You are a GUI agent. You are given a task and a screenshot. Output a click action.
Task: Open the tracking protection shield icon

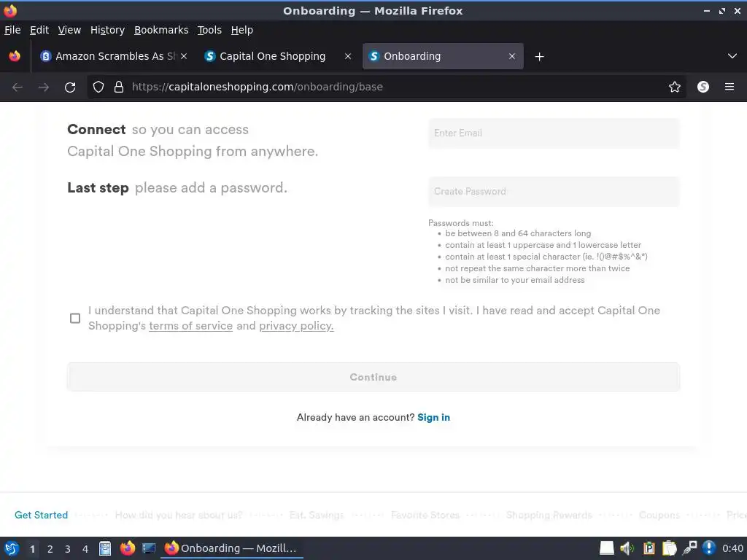tap(98, 87)
